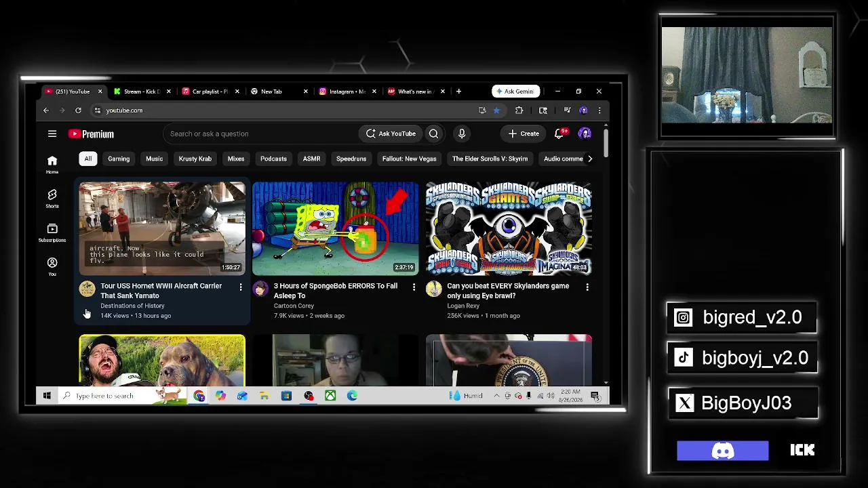Close the Car playlist tab

(237, 91)
